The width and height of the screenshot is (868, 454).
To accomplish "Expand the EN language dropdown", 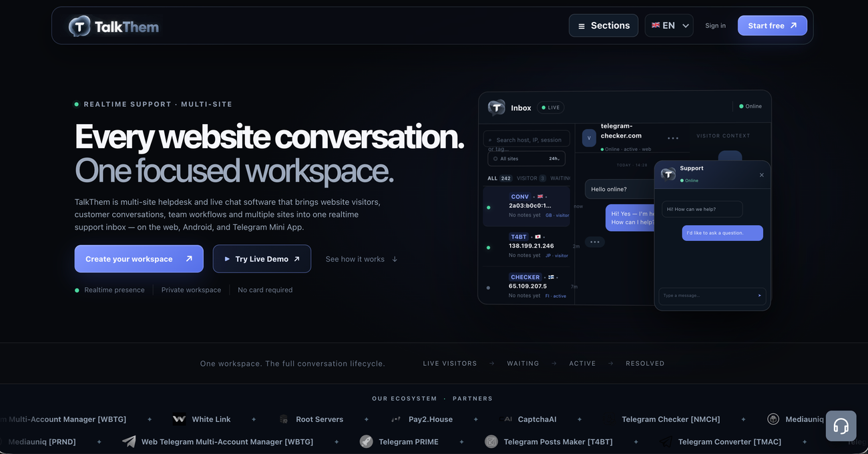I will (x=669, y=25).
